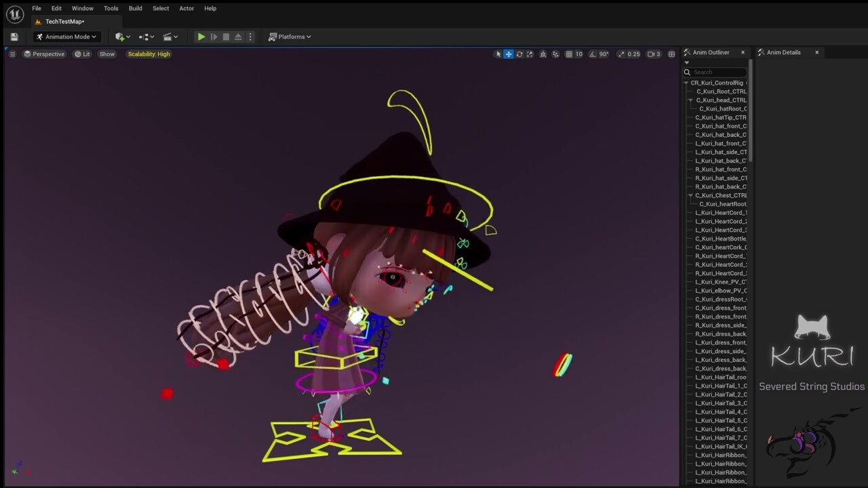Click the camera speed indicator icon
Screen dimensions: 868x488
point(650,54)
